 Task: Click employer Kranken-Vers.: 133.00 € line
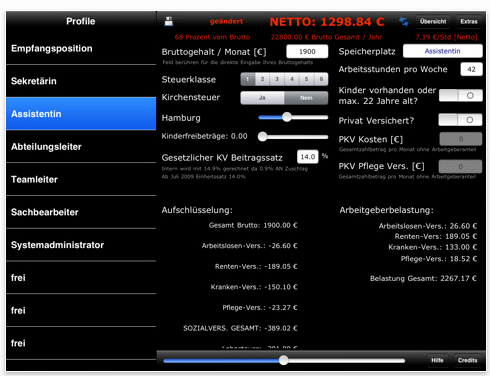[x=433, y=247]
